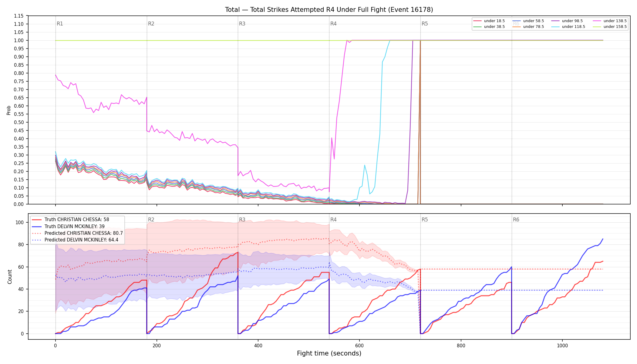Click the R1 round label in the probability chart
637x364 pixels.
click(x=60, y=24)
